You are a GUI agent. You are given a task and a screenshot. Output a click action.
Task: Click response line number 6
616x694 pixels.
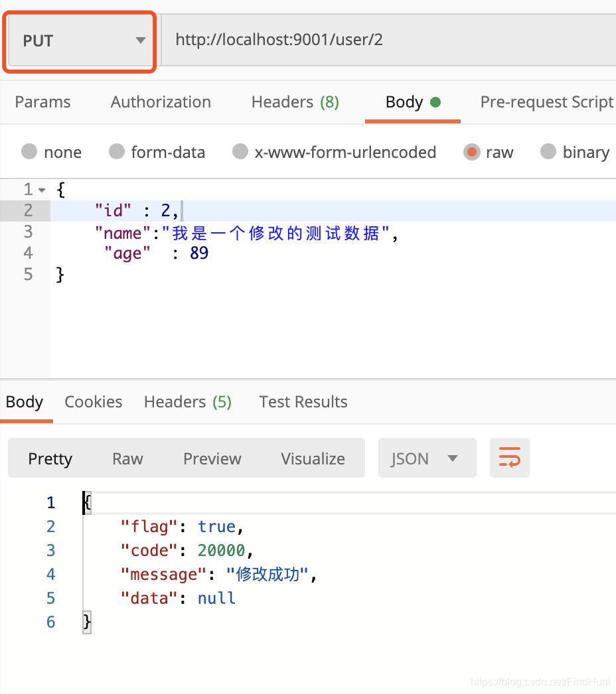pos(51,622)
